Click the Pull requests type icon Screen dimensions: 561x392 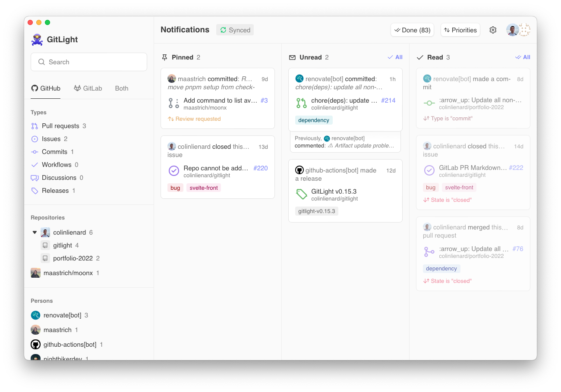35,126
